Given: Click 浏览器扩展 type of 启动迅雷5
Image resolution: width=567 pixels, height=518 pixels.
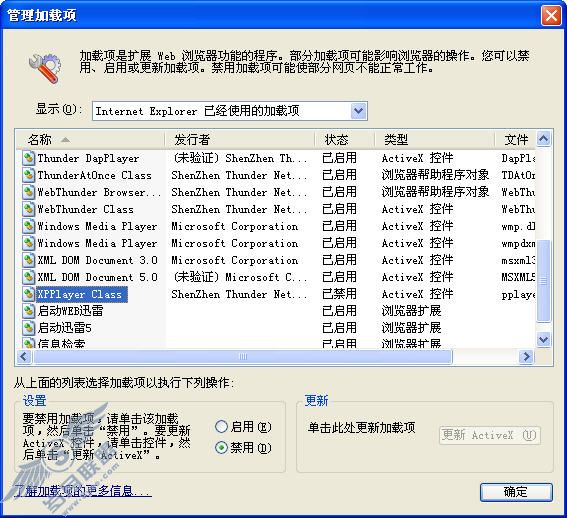Looking at the screenshot, I should tap(412, 328).
